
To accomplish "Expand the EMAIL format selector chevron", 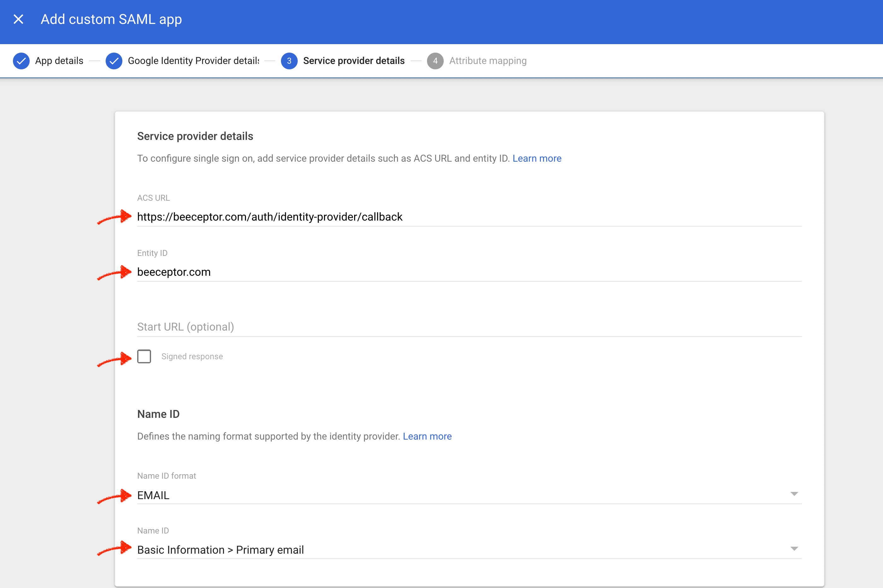I will click(x=794, y=494).
